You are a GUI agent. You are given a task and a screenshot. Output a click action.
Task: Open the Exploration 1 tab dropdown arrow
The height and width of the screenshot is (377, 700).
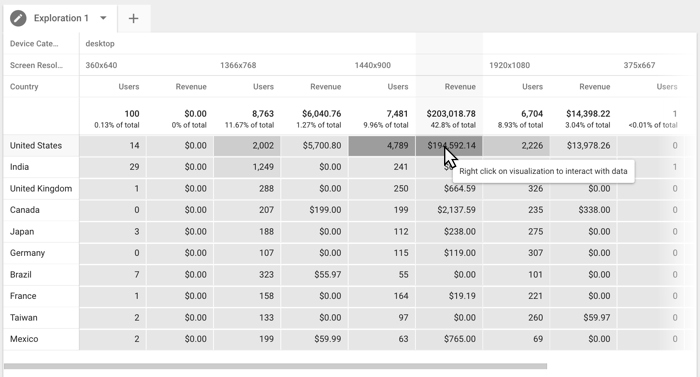(x=103, y=18)
